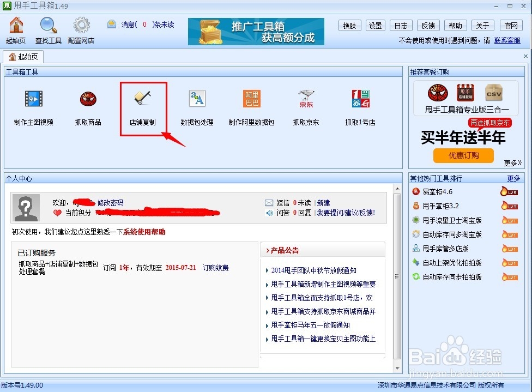Open 甩手工具箱全面支持抓取1号店 announcement
Image resolution: width=532 pixels, height=392 pixels.
[x=322, y=298]
